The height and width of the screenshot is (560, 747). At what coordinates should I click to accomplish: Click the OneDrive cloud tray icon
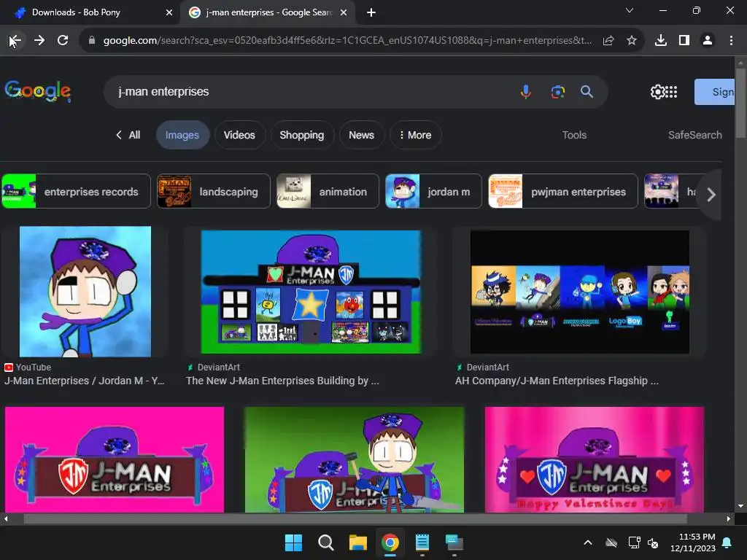[611, 542]
